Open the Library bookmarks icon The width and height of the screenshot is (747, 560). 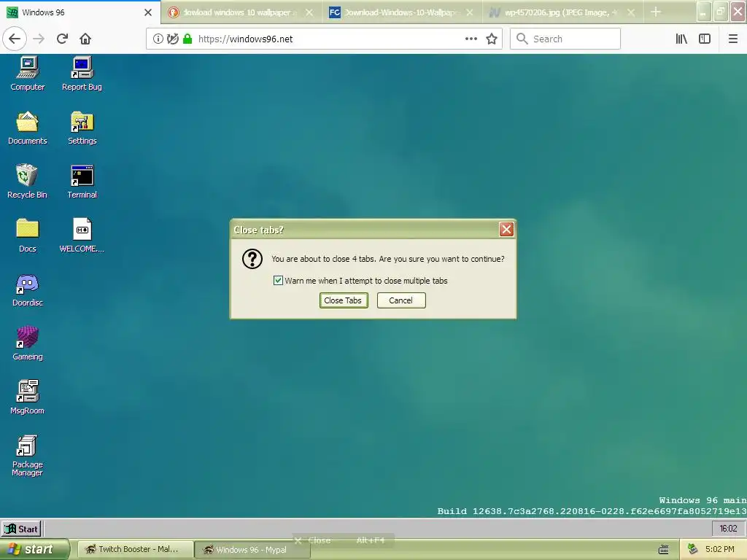coord(681,39)
